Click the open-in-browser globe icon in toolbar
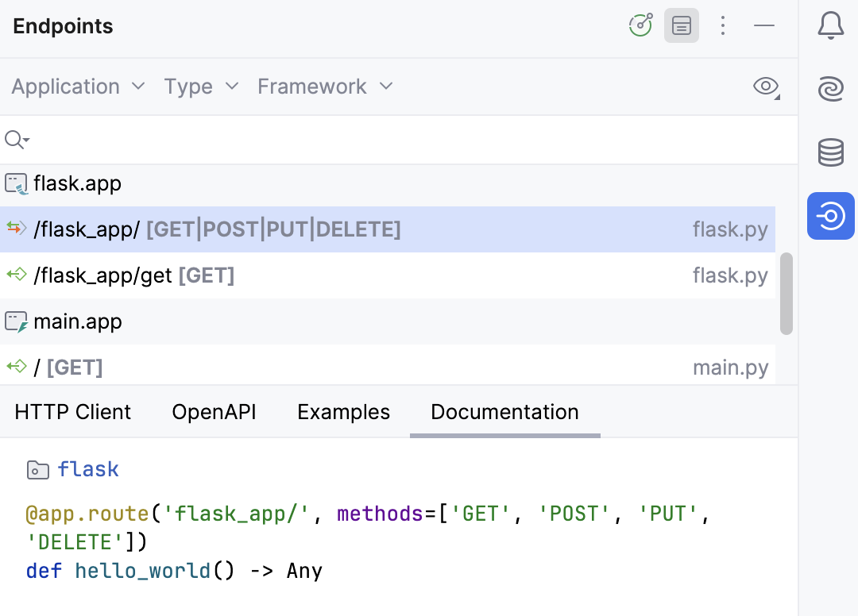This screenshot has width=858, height=616. coord(640,25)
